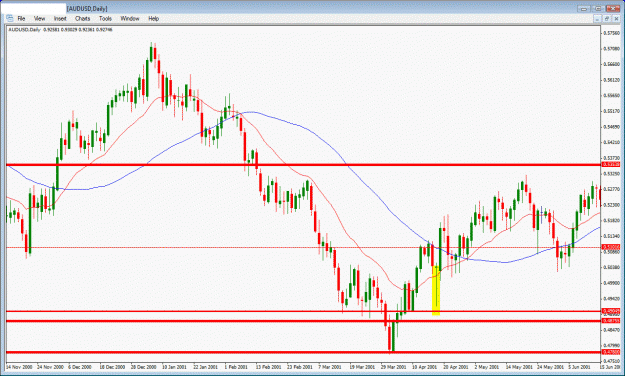Image resolution: width=625 pixels, height=376 pixels.
Task: Click the 2 May 2001 date label
Action: coord(487,367)
